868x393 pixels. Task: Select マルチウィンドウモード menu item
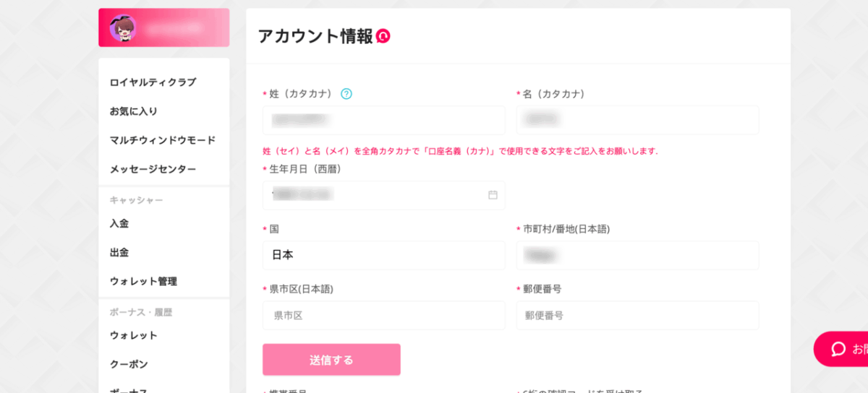click(164, 140)
